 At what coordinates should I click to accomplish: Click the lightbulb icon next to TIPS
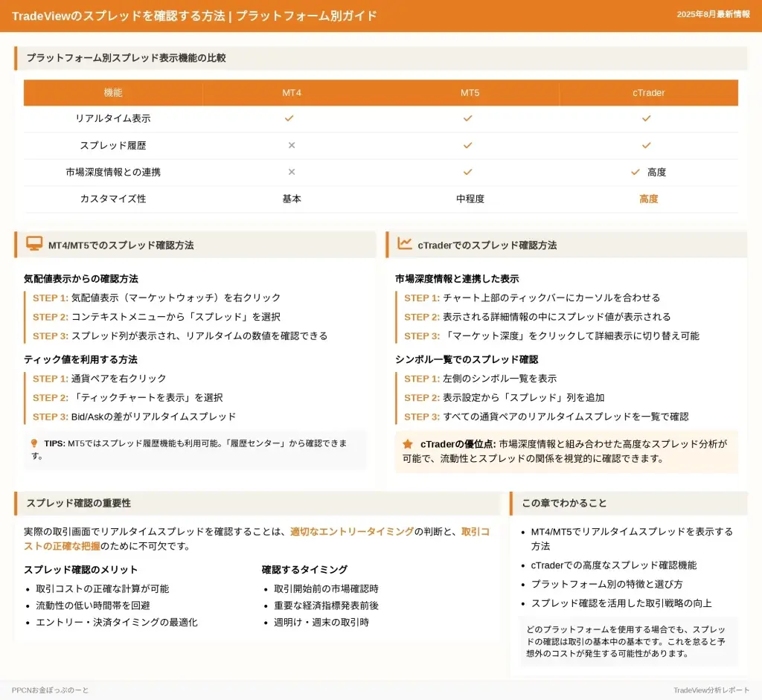tap(34, 443)
